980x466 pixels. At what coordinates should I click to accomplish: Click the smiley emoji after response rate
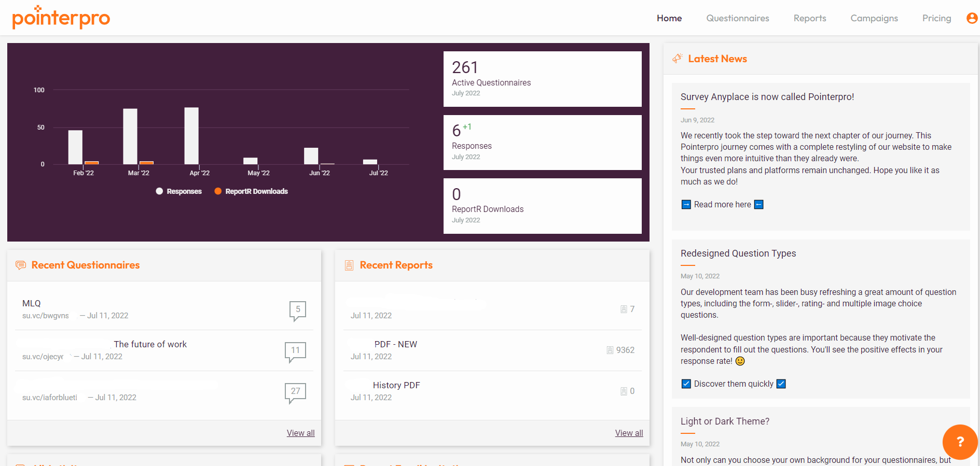click(740, 361)
